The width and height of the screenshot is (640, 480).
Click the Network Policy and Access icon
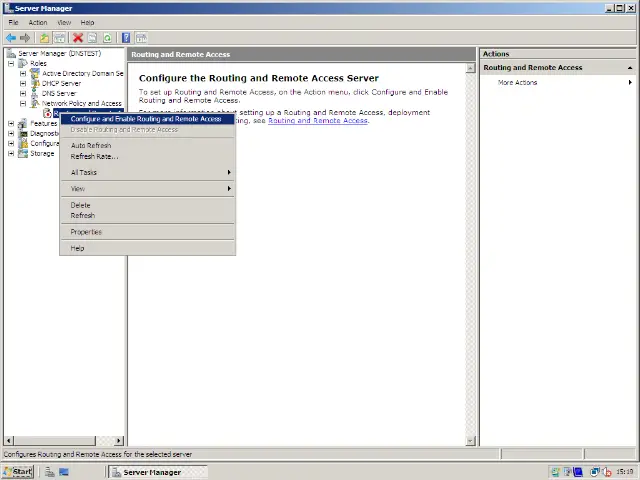pos(36,103)
